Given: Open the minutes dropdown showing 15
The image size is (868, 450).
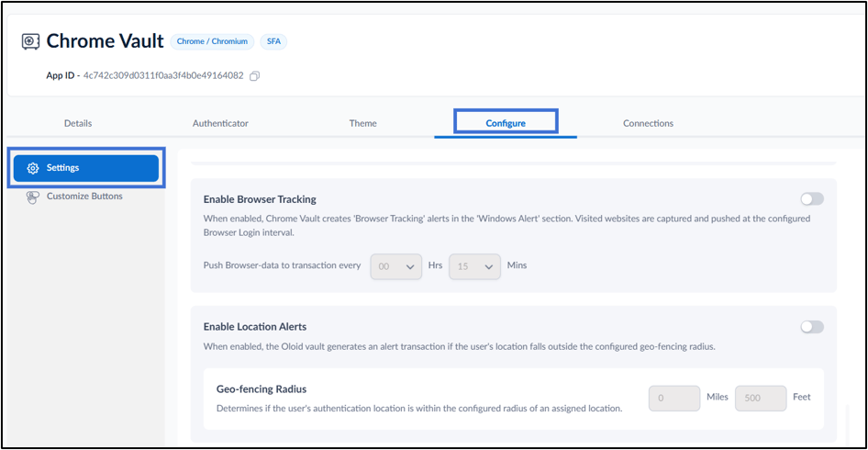Looking at the screenshot, I should [x=474, y=266].
